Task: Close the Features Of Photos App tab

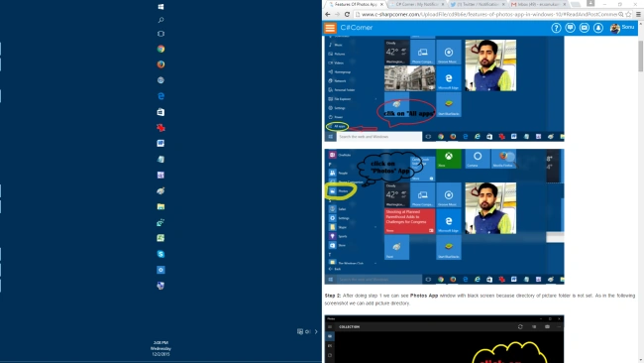Action: pos(382,4)
